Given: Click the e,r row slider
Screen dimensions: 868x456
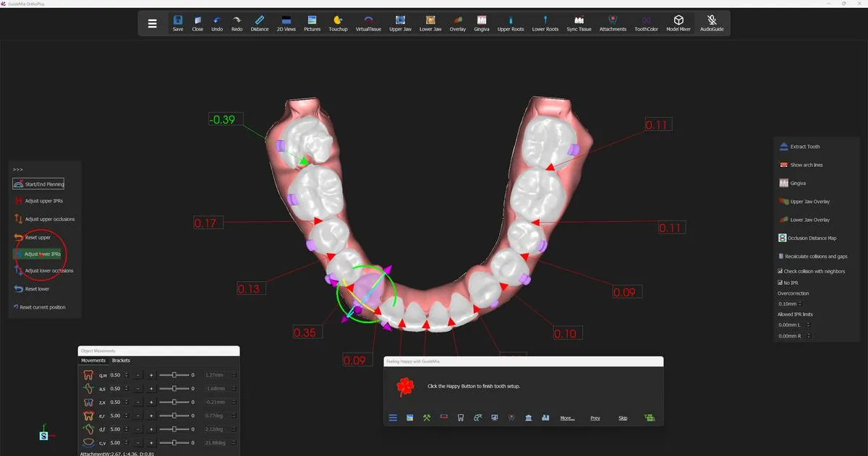Looking at the screenshot, I should (x=174, y=416).
